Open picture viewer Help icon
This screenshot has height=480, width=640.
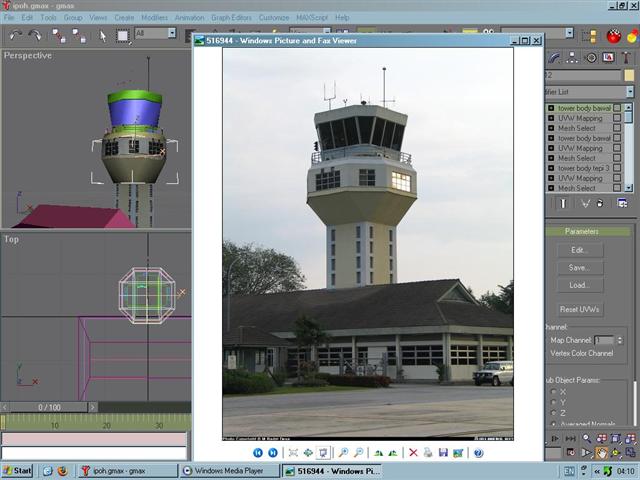478,453
